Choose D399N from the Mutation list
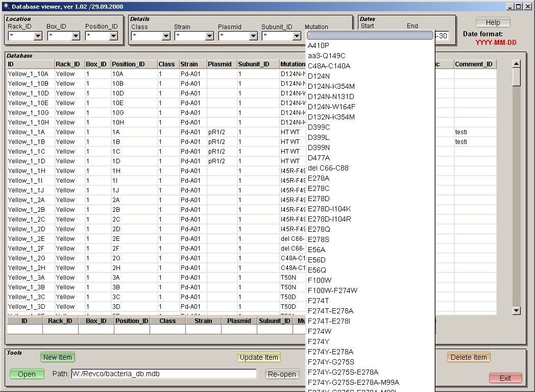 tap(370, 148)
